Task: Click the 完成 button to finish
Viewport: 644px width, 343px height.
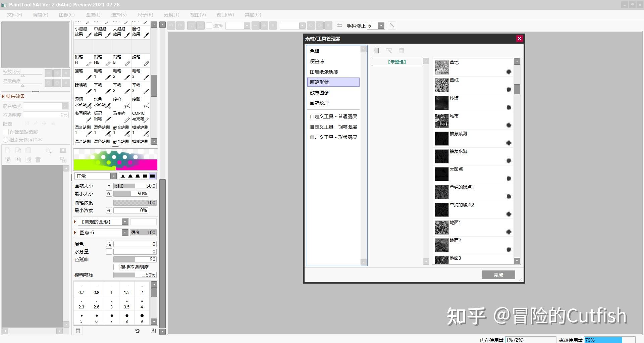Action: point(498,275)
